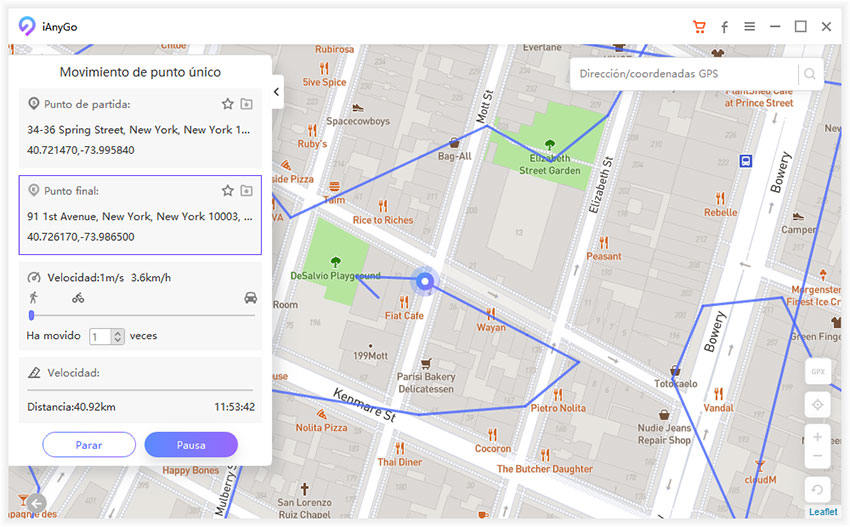This screenshot has width=850, height=527.
Task: Zoom in the map with plus
Action: (x=817, y=437)
